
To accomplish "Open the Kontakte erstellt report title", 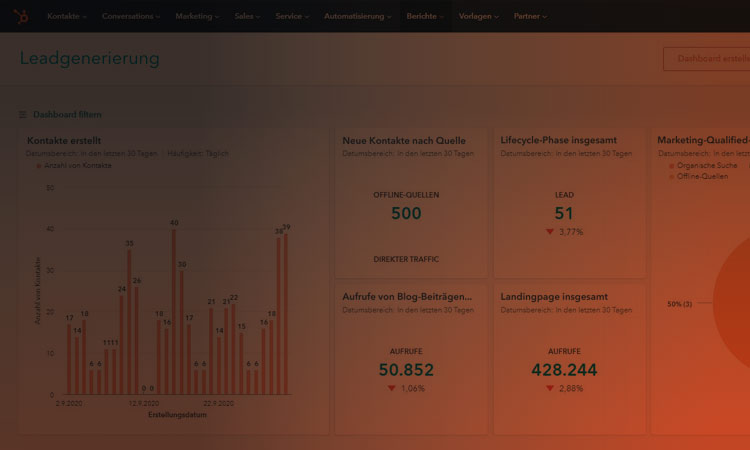I will point(64,141).
